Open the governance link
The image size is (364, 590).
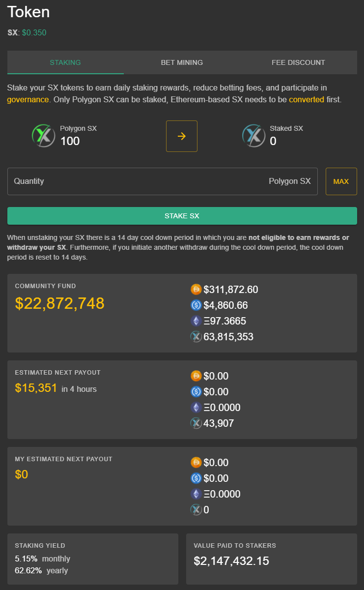pyautogui.click(x=28, y=99)
